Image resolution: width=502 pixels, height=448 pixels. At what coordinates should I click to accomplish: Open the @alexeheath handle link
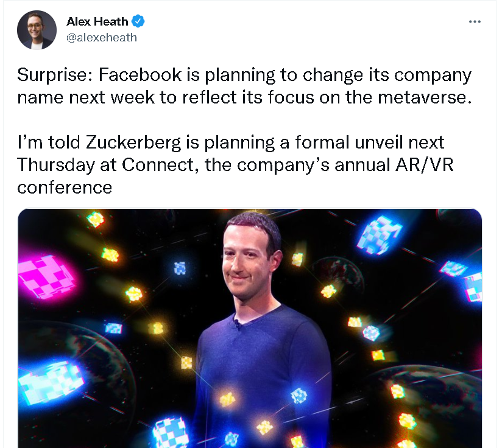[102, 38]
